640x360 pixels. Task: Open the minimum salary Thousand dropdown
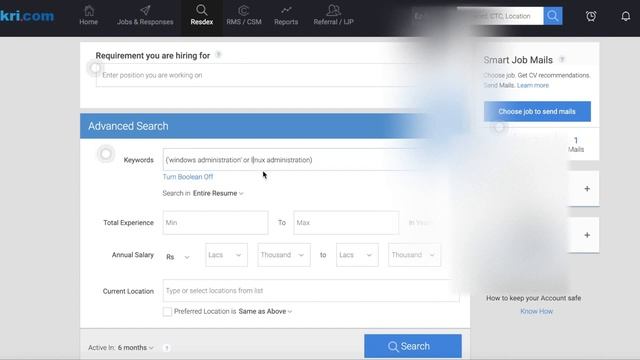coord(284,255)
